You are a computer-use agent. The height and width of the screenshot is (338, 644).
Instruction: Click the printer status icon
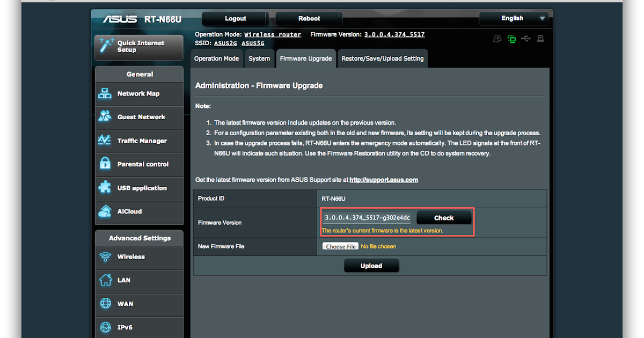click(541, 38)
